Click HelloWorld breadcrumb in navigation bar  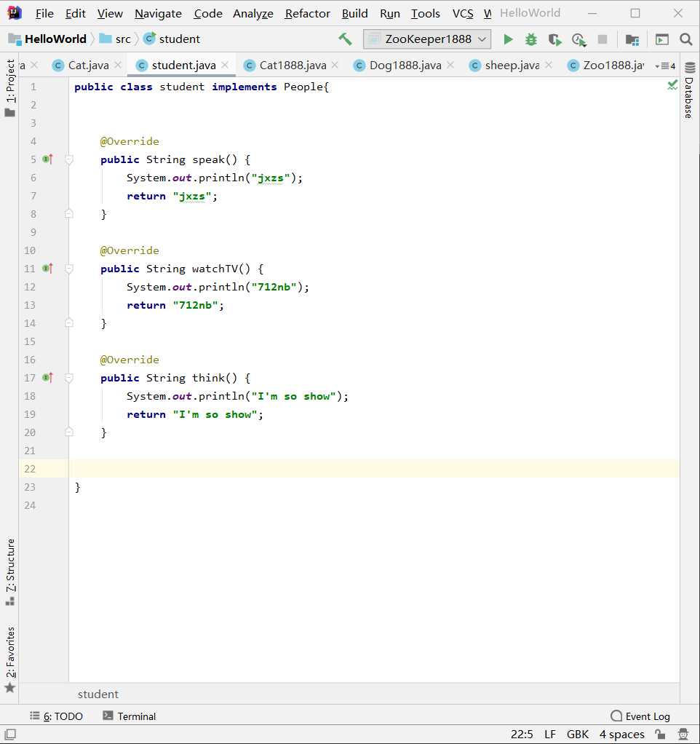[x=48, y=39]
